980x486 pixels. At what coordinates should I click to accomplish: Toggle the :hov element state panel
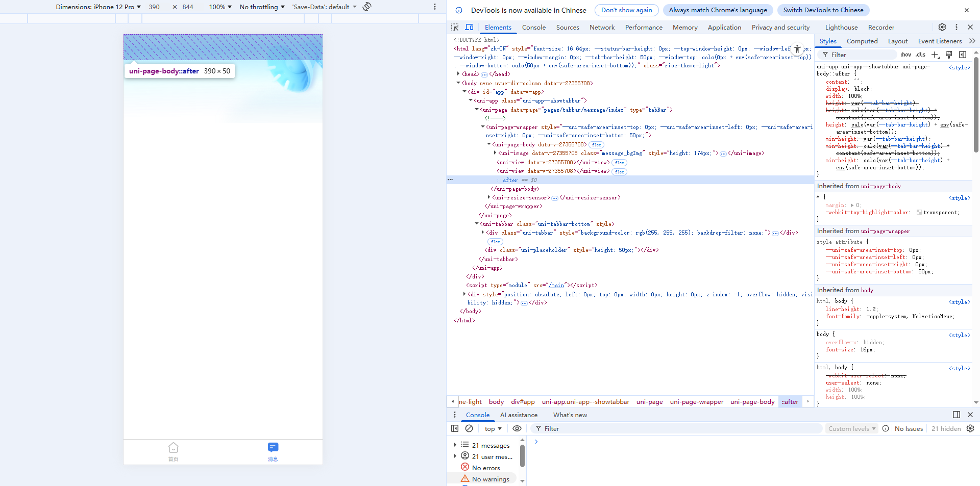pos(905,55)
